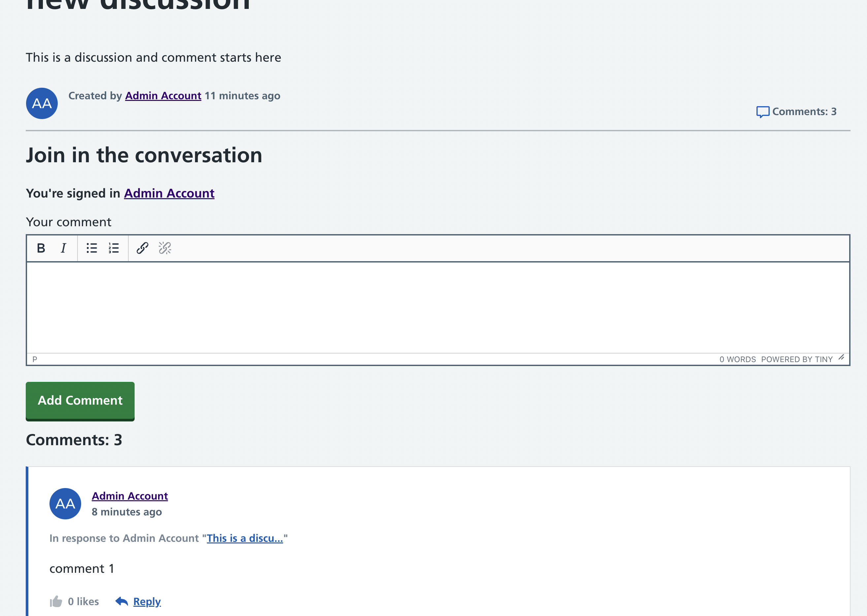The height and width of the screenshot is (616, 867).
Task: Click the remove link icon
Action: [x=165, y=248]
